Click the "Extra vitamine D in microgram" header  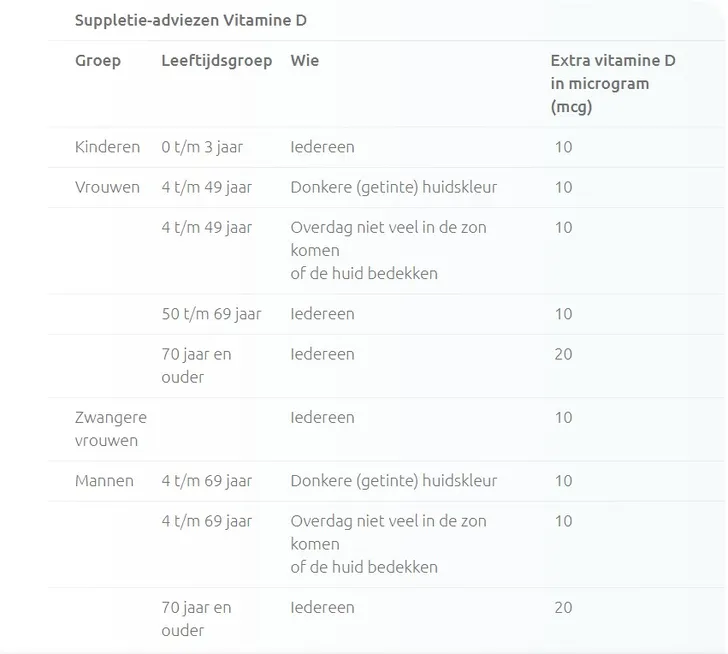pos(612,83)
